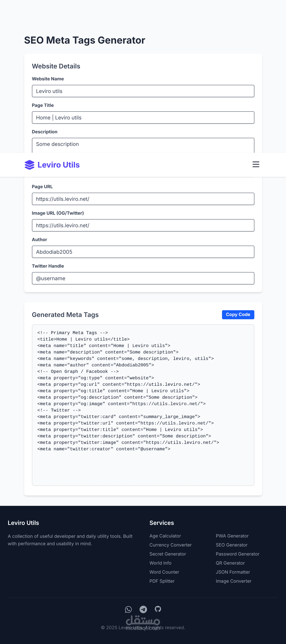The height and width of the screenshot is (644, 286).
Task: Click the Twitter Handle input
Action: (x=143, y=278)
